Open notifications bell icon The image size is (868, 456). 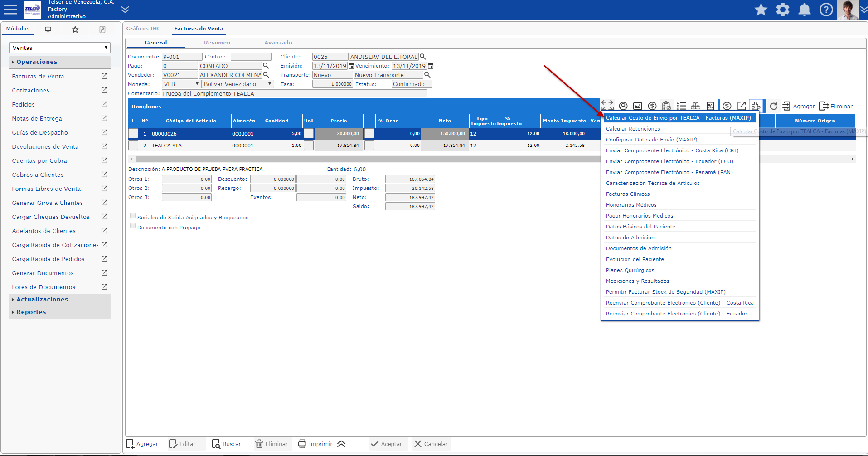point(805,10)
